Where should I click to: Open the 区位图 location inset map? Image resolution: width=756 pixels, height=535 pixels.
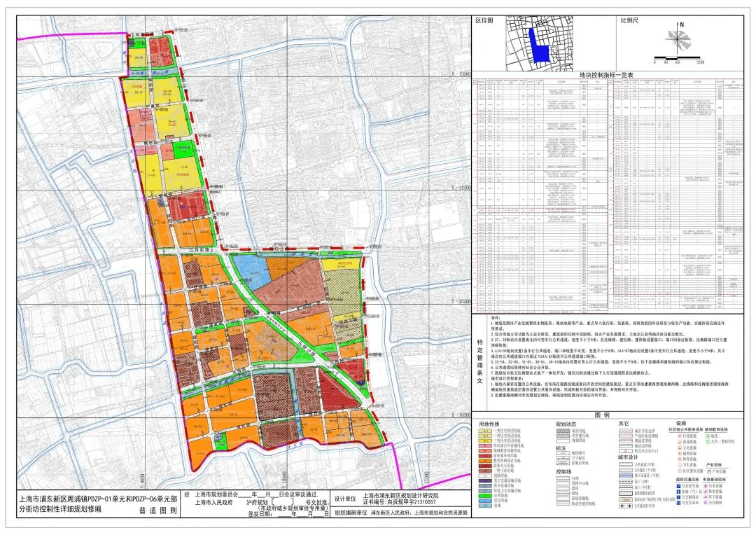pos(539,42)
